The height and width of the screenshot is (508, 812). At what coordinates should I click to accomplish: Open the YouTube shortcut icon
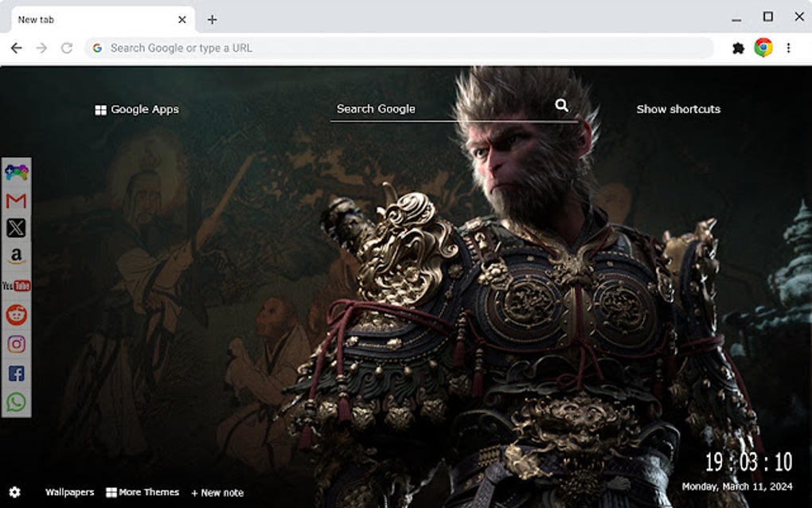17,285
